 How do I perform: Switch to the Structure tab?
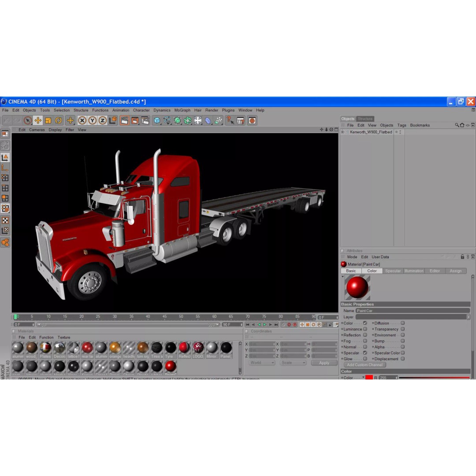[365, 119]
